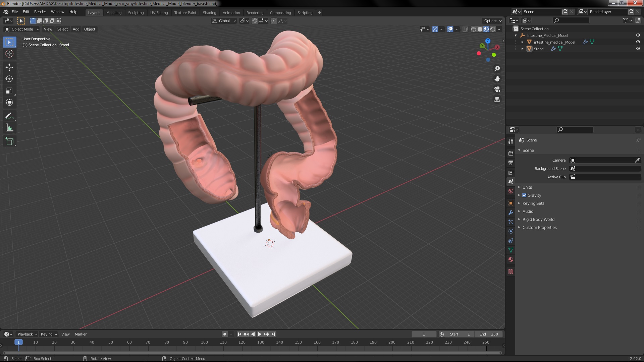Screen dimensions: 644x362
Task: Switch to wireframe viewport shading
Action: click(x=474, y=29)
